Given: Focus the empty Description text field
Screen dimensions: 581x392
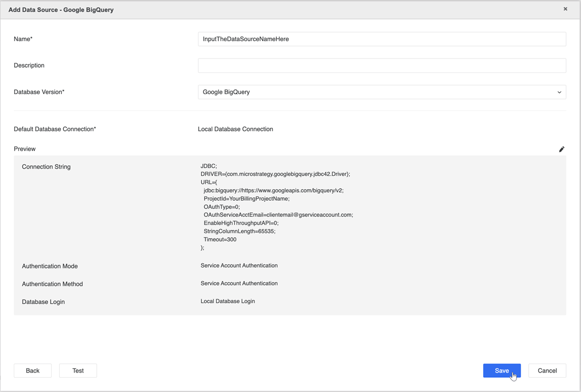Looking at the screenshot, I should click(x=381, y=66).
